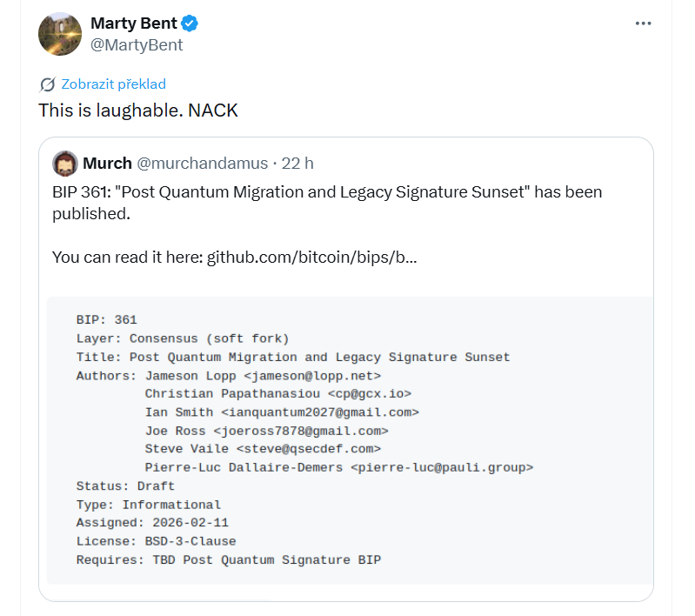Open the quoted tweet's BIP 361 announcement text
The image size is (695, 616).
pos(326,202)
